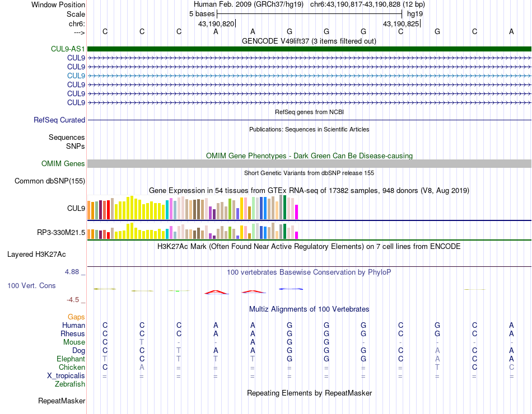This screenshot has width=532, height=414.
Task: Click the Scale label
Action: coord(76,14)
